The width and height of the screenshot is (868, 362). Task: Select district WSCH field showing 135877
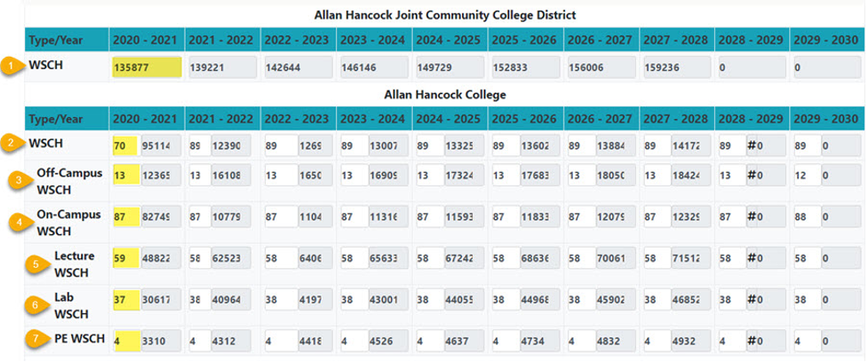147,67
